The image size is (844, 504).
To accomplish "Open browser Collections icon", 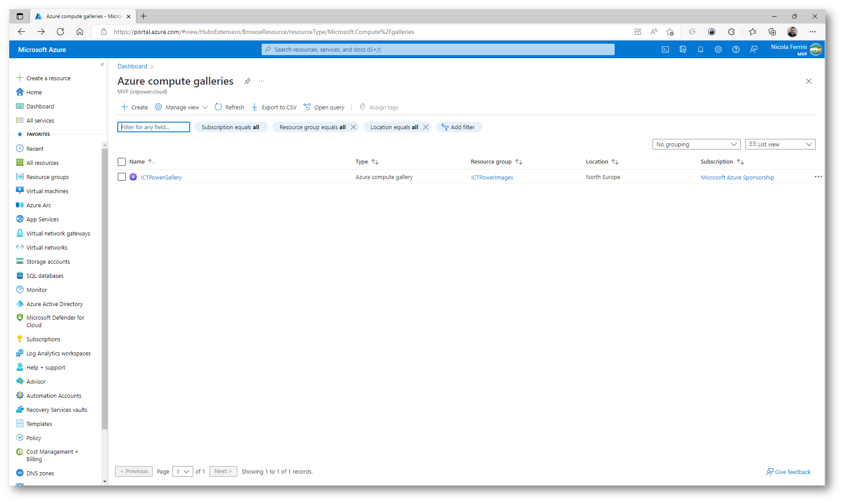I will [x=772, y=32].
